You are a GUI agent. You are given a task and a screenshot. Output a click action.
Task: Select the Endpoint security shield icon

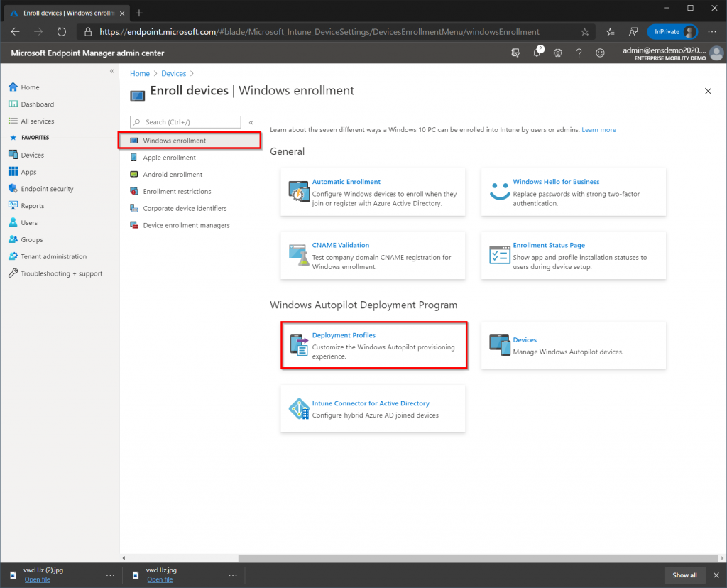(x=13, y=188)
